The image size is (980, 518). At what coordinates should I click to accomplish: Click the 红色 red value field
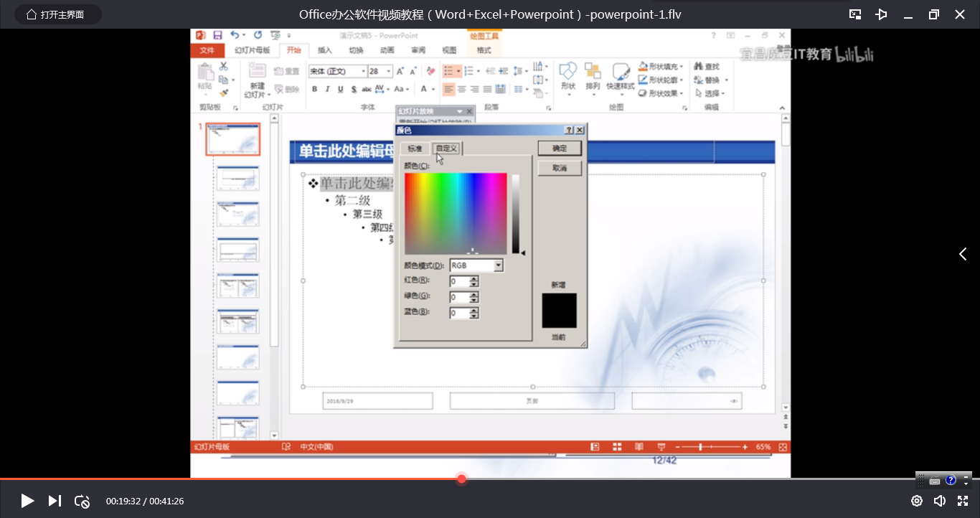pyautogui.click(x=459, y=281)
